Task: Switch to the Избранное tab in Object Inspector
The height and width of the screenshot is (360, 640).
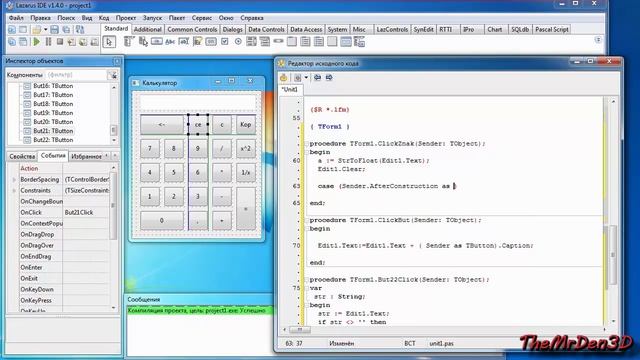Action: tap(86, 156)
